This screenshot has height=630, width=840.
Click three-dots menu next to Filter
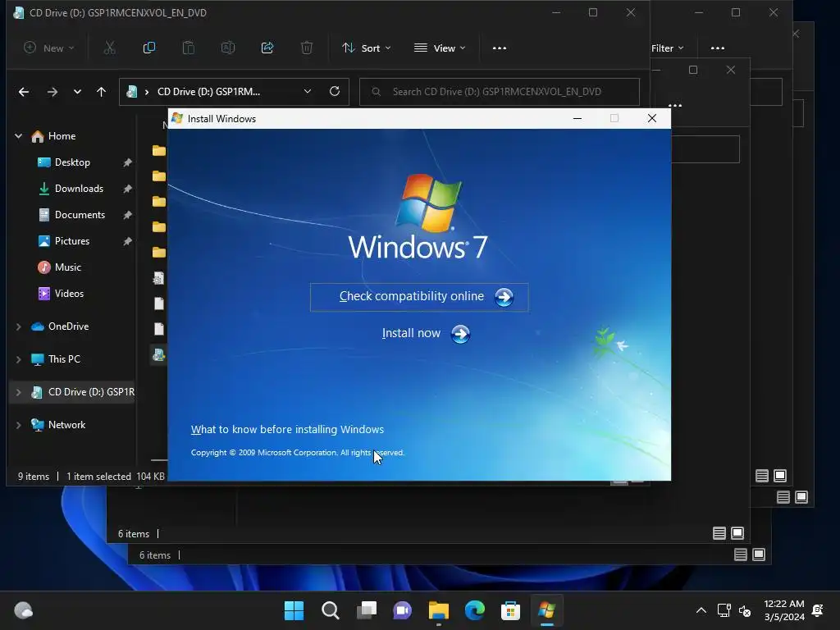point(717,48)
